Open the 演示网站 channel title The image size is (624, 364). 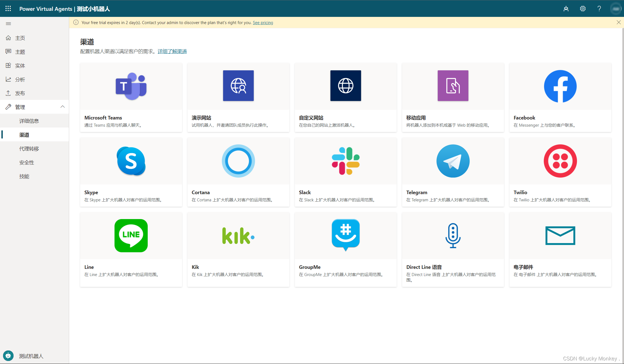point(201,118)
